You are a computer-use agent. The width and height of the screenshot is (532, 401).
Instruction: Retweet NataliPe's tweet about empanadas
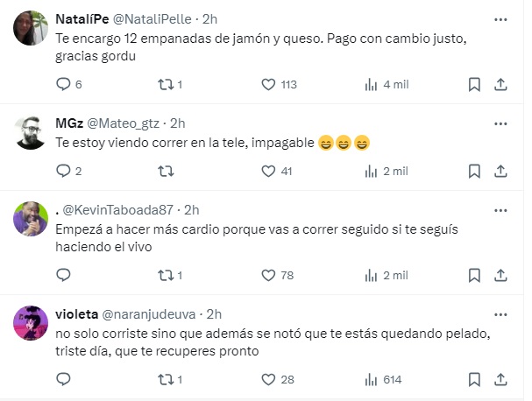pos(163,84)
